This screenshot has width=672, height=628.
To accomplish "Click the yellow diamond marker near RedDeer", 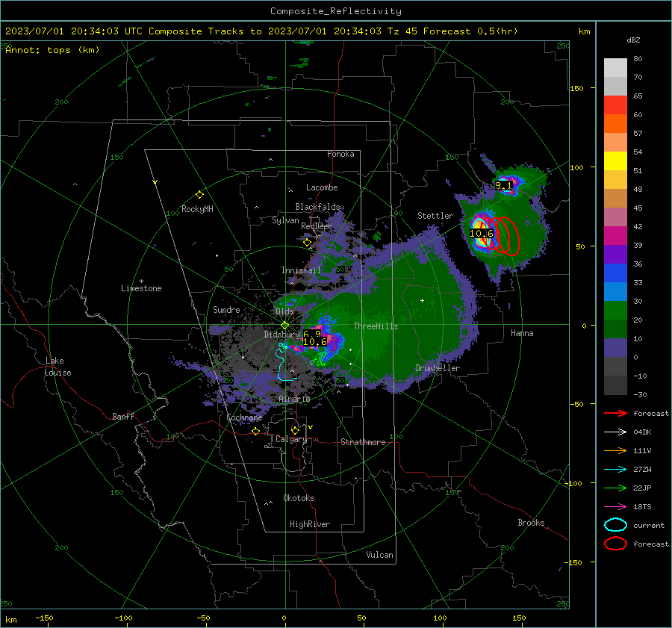I will pos(307,243).
